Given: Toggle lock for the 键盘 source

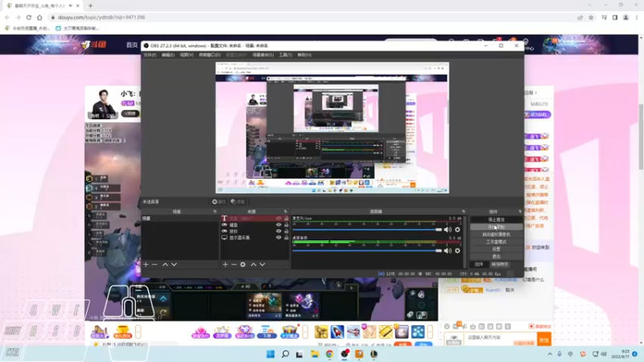Looking at the screenshot, I should click(287, 225).
